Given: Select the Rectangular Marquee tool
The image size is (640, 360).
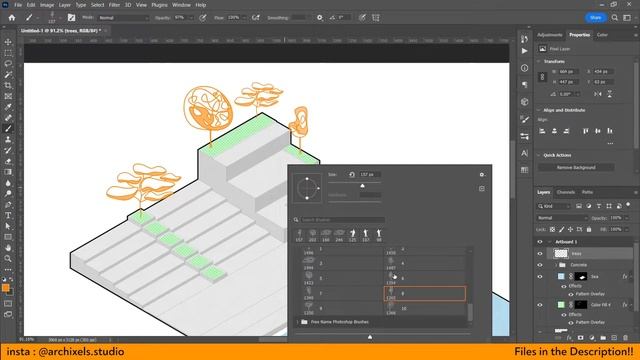Looking at the screenshot, I should (8, 53).
